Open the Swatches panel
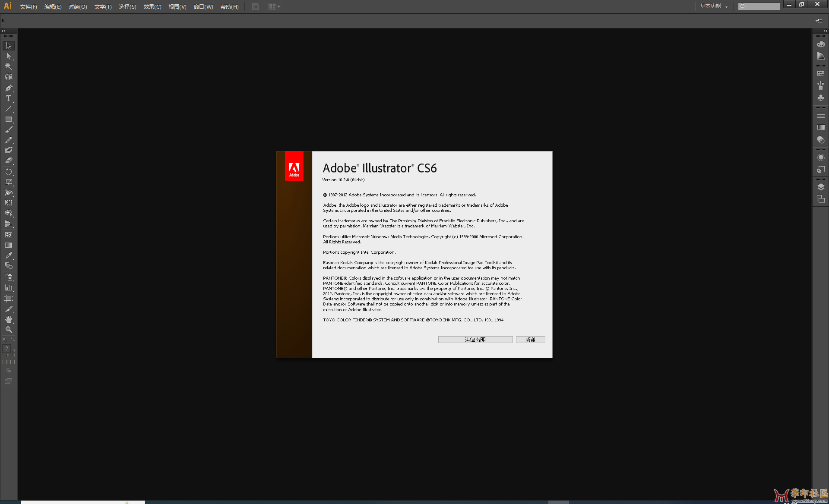The width and height of the screenshot is (829, 504). click(821, 74)
